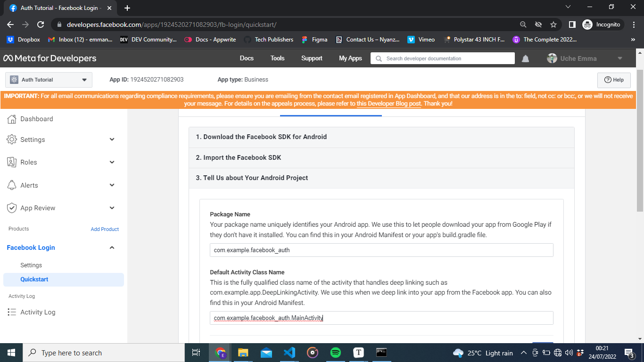Click the Meta for Developers logo

pos(50,58)
